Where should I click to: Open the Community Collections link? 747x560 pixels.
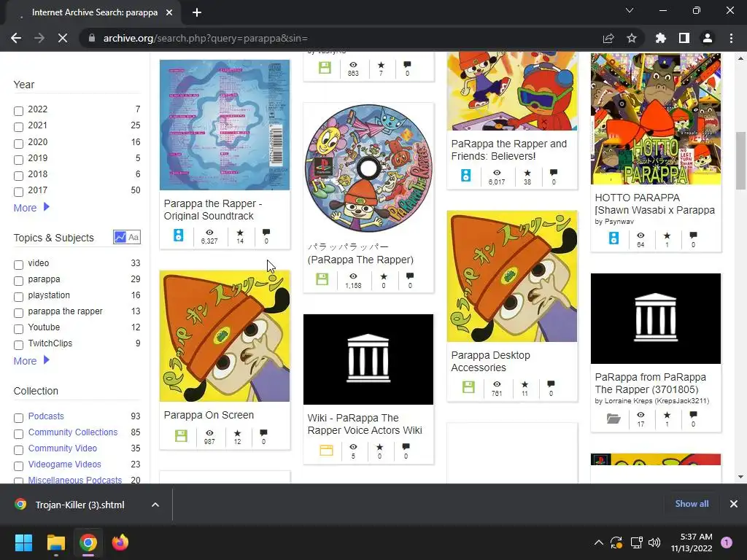(72, 432)
